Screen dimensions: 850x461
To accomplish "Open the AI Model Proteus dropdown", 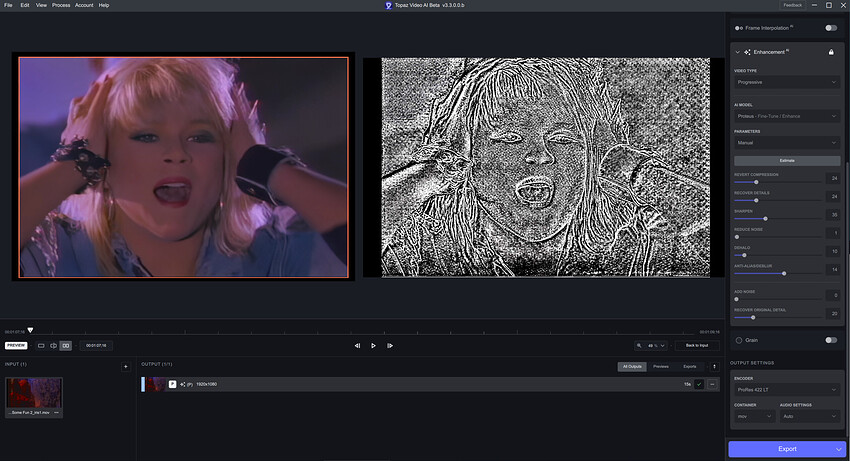I will click(787, 116).
